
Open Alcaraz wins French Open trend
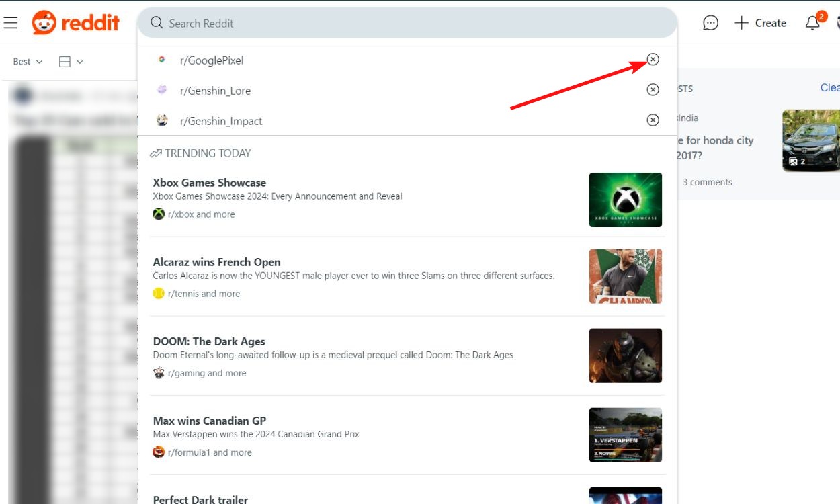(x=216, y=262)
